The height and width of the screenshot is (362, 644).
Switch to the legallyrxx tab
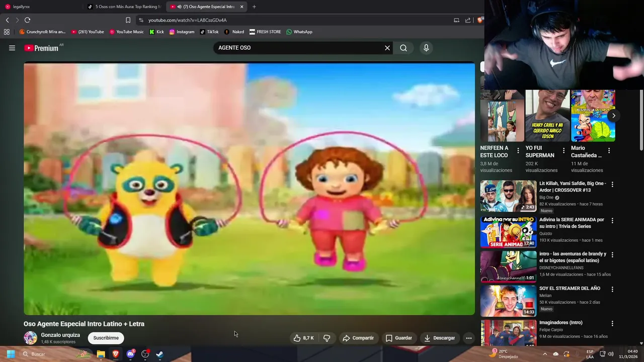pyautogui.click(x=40, y=7)
